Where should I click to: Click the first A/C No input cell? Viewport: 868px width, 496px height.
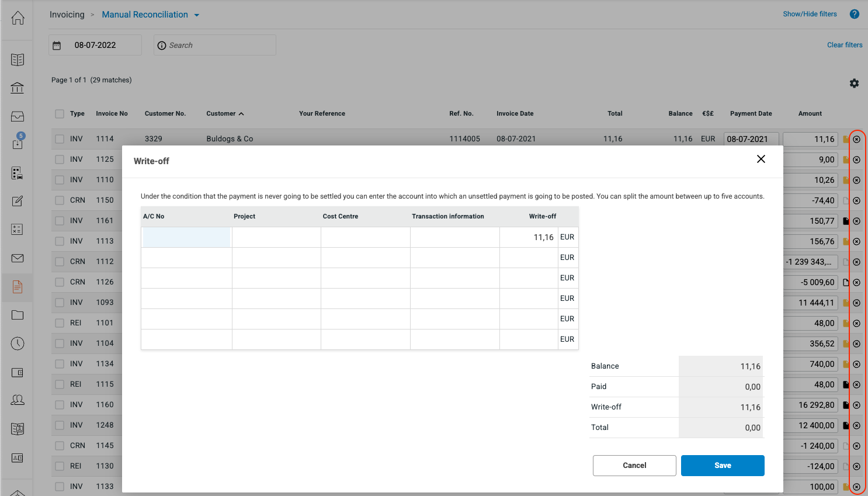[186, 237]
